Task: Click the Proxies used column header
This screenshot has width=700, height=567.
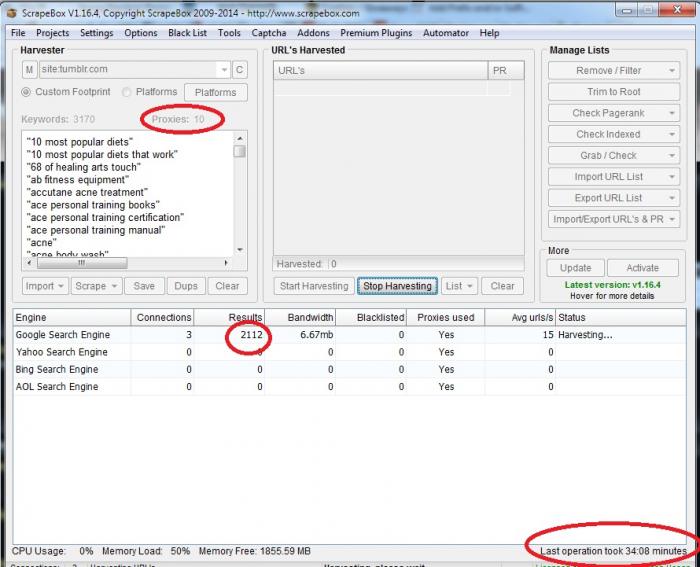Action: point(446,317)
